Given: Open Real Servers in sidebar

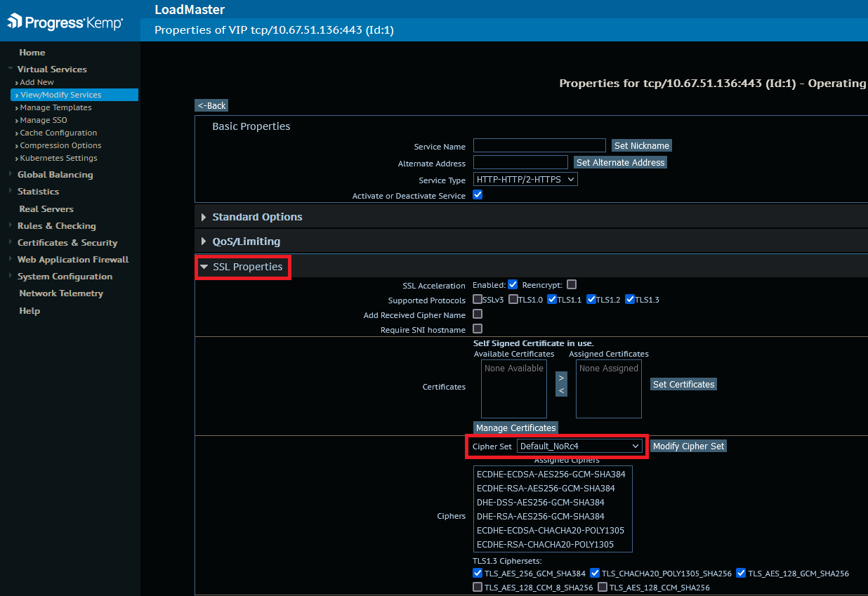Looking at the screenshot, I should click(x=46, y=209).
